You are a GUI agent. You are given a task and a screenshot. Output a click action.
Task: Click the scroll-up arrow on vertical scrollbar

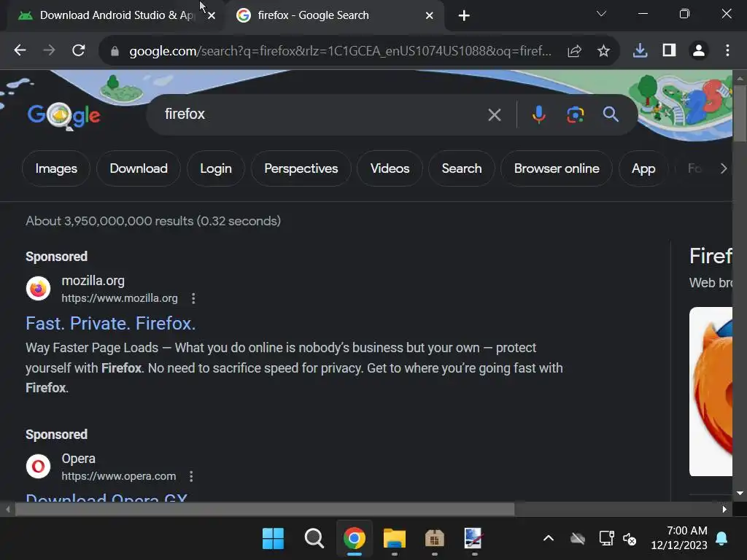pos(740,78)
